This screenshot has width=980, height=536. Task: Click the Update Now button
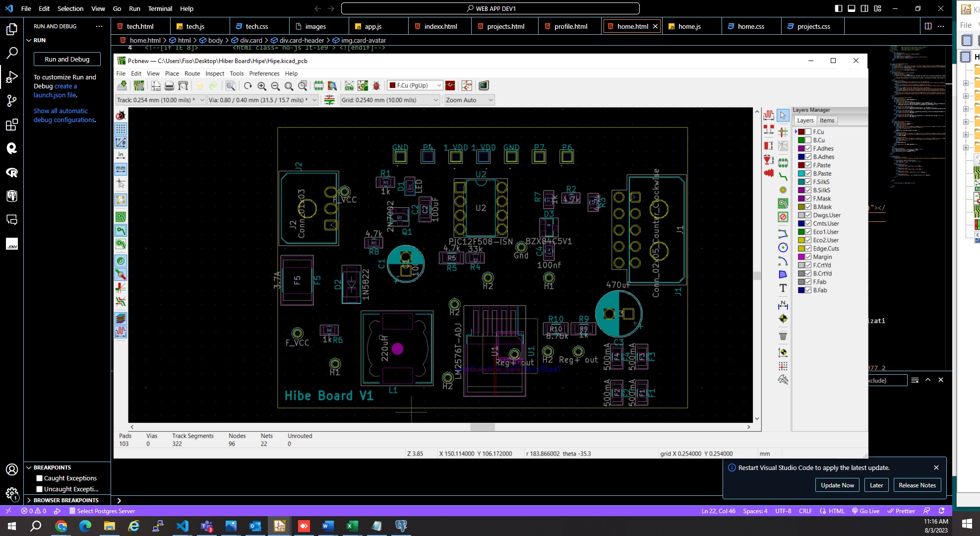point(837,485)
